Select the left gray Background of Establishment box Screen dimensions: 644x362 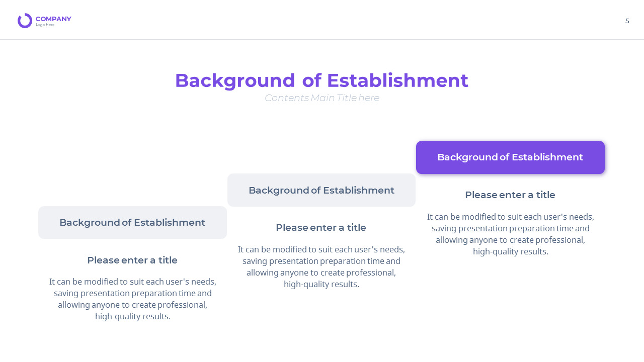[x=132, y=222]
